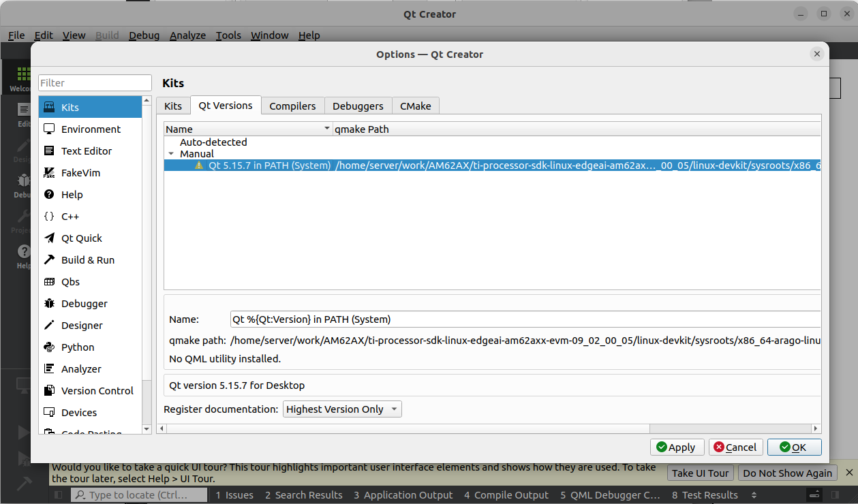Click warning icon on Qt 5.15.7 row

(x=199, y=166)
